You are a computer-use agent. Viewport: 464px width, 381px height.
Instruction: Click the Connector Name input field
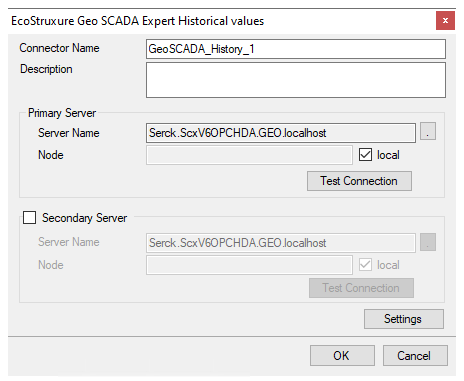pos(296,49)
